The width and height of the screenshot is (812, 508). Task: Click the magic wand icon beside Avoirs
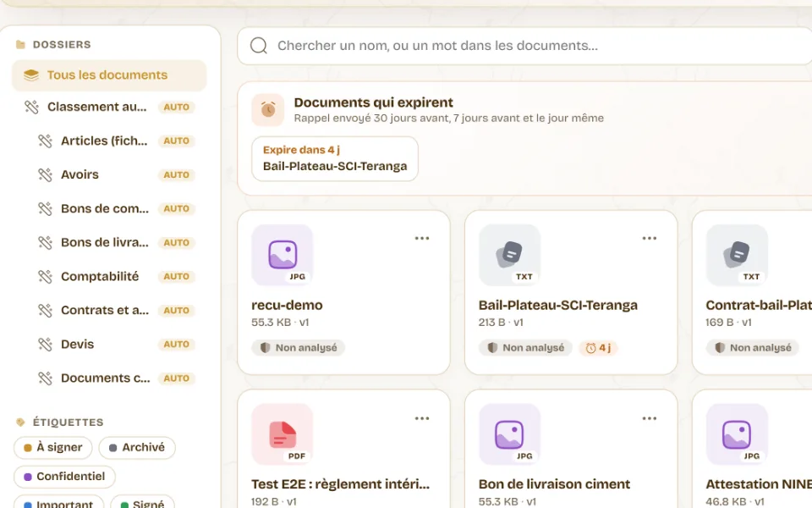point(45,174)
